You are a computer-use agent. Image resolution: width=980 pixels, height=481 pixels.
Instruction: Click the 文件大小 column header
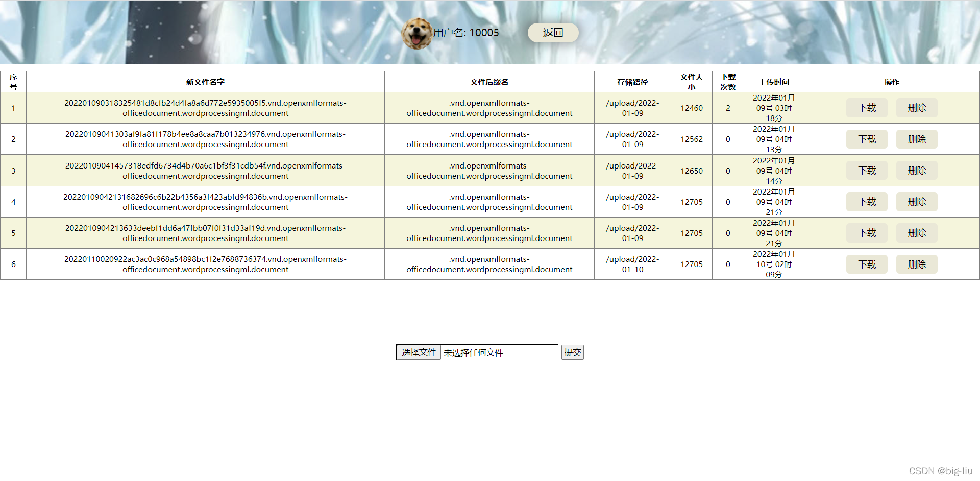692,82
